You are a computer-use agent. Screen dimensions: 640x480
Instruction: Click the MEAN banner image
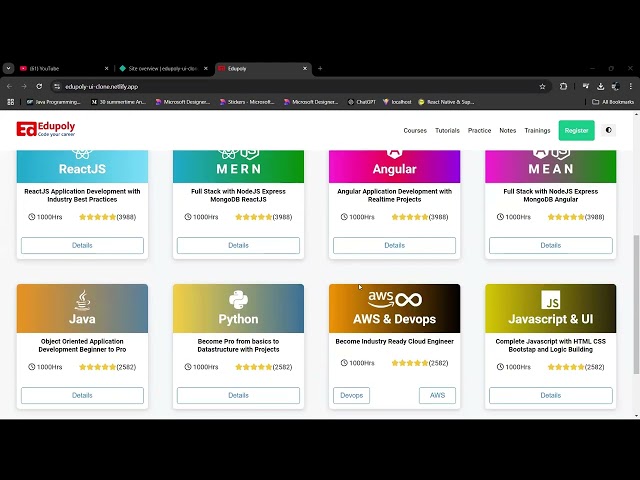[x=551, y=166]
